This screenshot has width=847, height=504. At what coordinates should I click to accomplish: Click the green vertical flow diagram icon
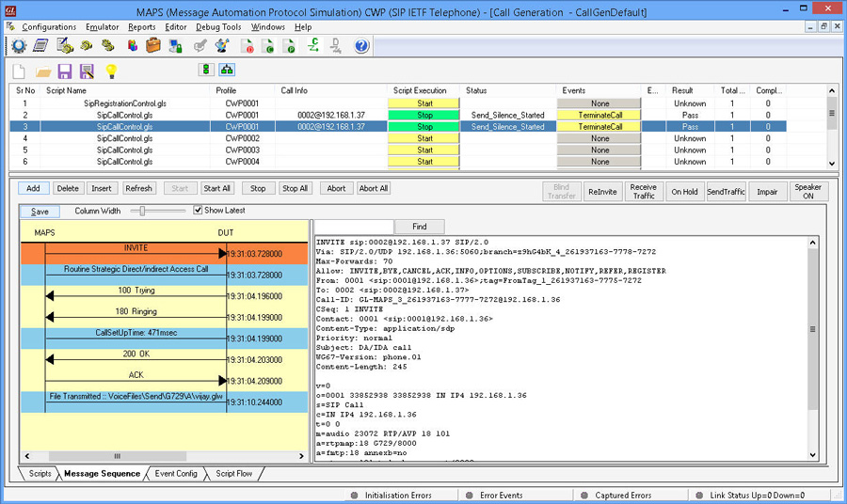[206, 70]
